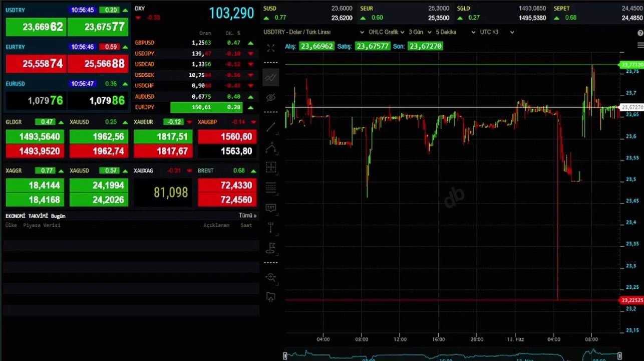Viewport: 644px width, 361px height.
Task: Click the USDTRY ask price 23,67577 tile
Action: [98, 27]
